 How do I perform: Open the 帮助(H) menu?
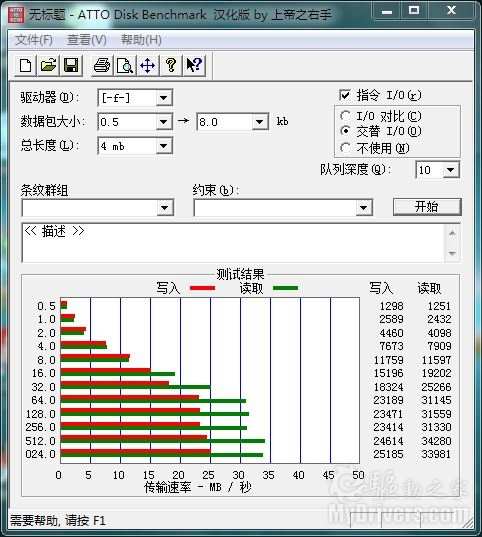coord(141,40)
